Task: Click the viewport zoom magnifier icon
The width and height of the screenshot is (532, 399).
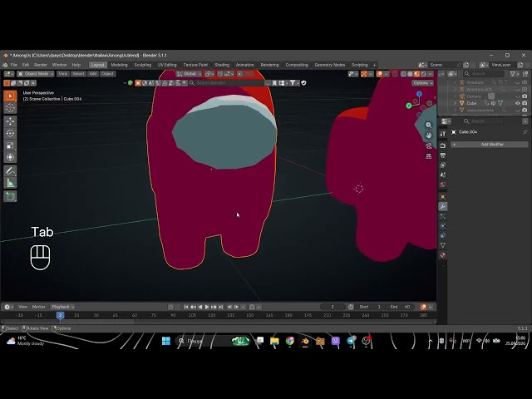Action: (x=429, y=125)
